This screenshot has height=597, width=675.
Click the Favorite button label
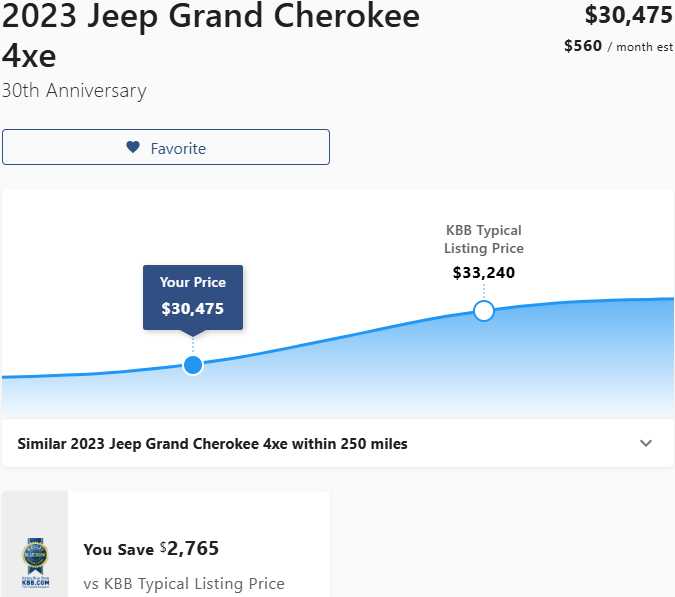(x=178, y=148)
